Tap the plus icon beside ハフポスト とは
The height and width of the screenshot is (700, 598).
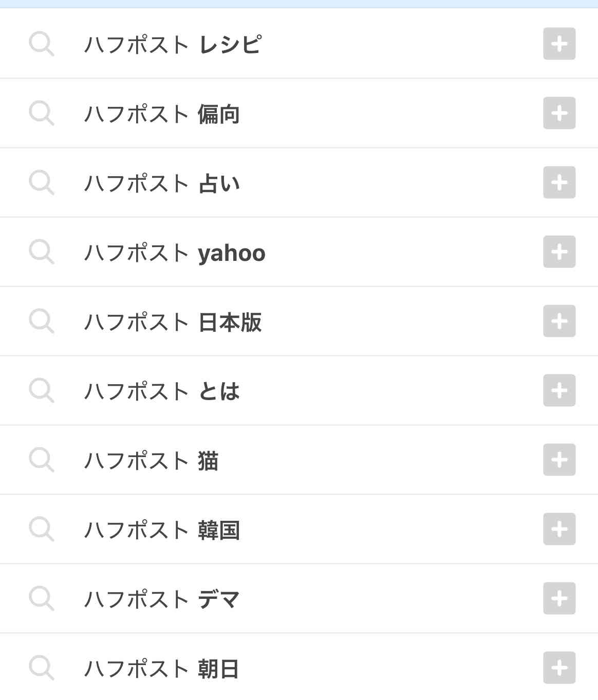click(559, 390)
